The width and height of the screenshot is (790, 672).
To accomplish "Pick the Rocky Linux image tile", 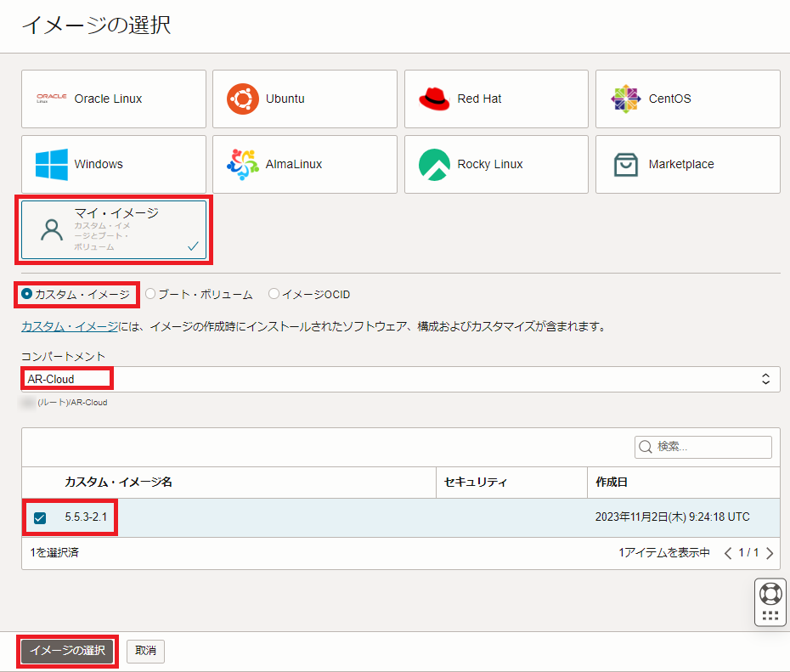I will [496, 164].
